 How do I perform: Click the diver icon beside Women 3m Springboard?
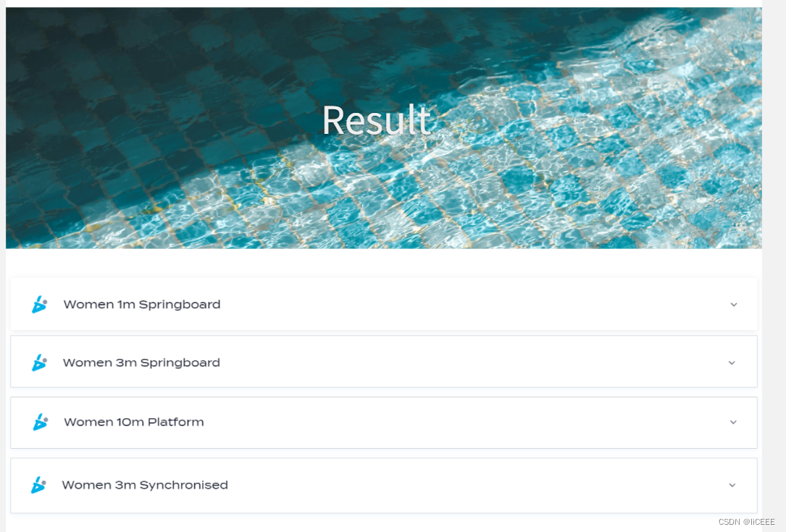click(x=40, y=363)
